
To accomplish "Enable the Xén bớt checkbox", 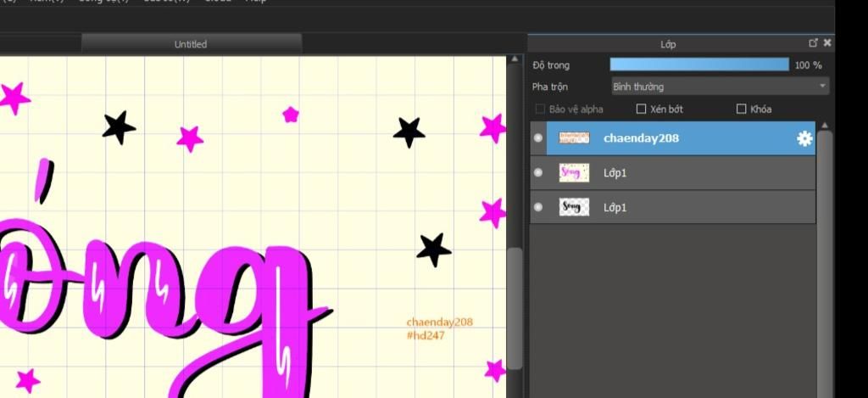I will [x=641, y=109].
